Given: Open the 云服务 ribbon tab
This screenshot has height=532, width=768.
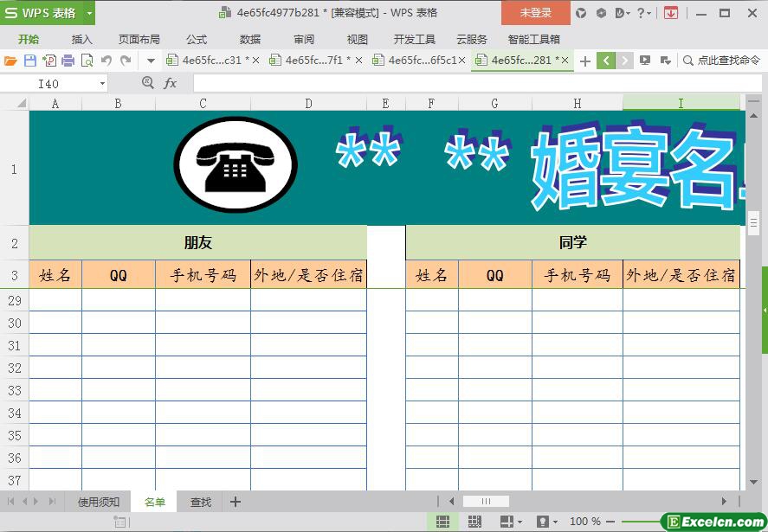Looking at the screenshot, I should tap(472, 39).
